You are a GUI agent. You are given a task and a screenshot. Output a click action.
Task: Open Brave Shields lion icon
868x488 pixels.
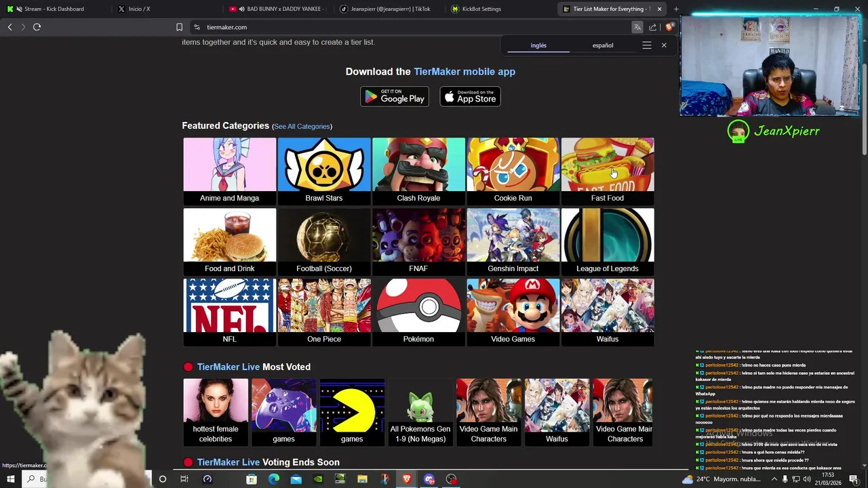click(669, 27)
